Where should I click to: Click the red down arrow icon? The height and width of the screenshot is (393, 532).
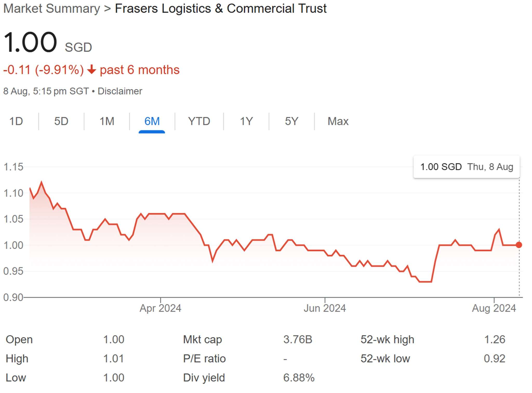tap(91, 70)
